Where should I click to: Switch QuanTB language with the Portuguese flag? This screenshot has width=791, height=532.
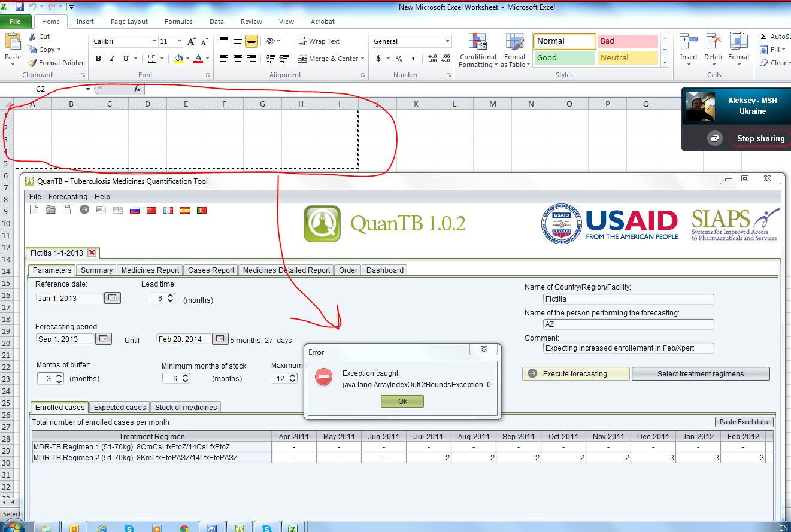202,210
